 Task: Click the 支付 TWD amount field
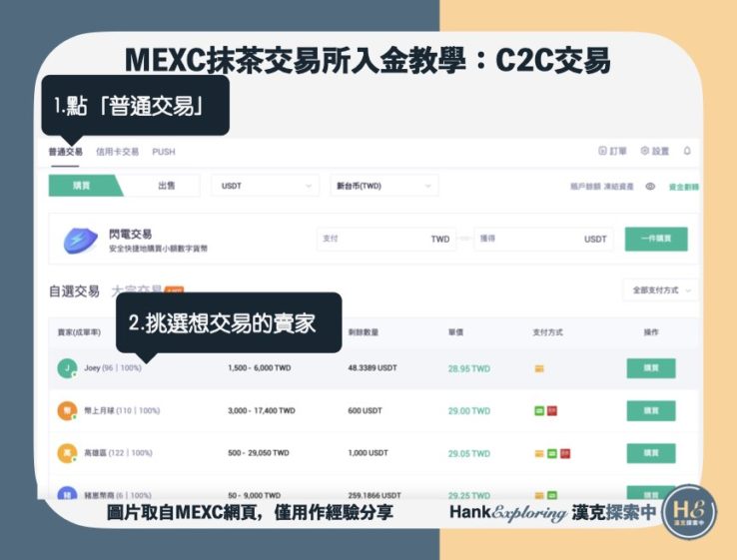[x=386, y=239]
